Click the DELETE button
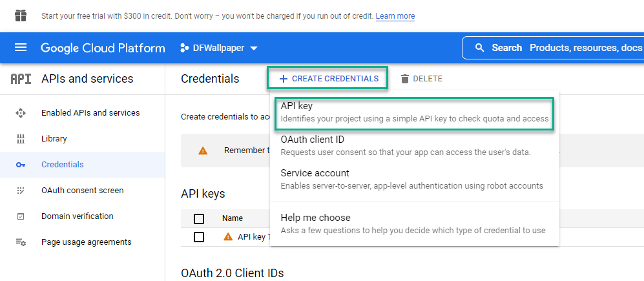The image size is (644, 281). tap(421, 79)
